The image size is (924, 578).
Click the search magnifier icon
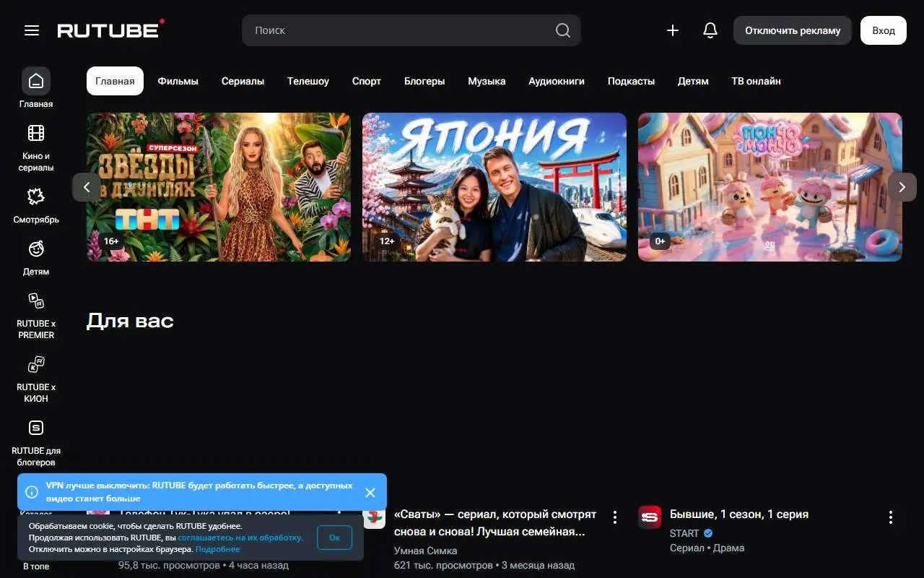point(563,30)
